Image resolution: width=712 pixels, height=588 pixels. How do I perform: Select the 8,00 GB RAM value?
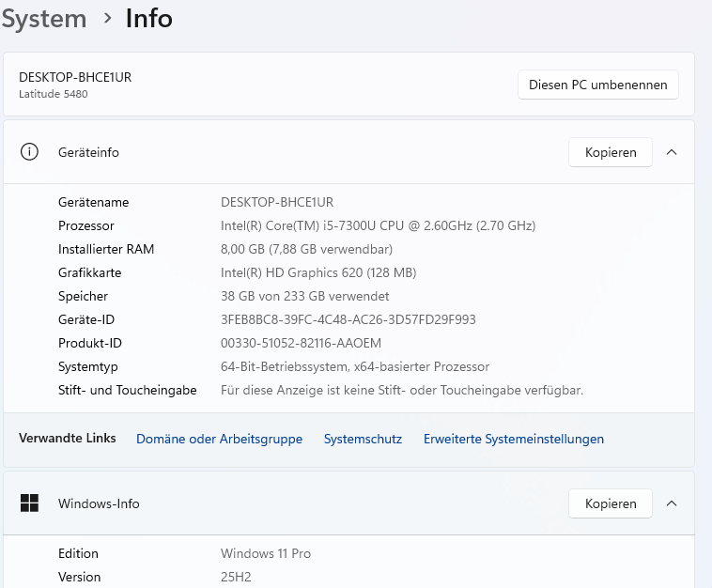306,249
